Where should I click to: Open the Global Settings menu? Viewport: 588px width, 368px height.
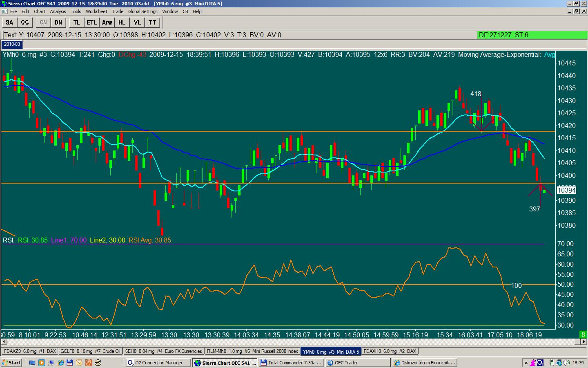pyautogui.click(x=143, y=11)
